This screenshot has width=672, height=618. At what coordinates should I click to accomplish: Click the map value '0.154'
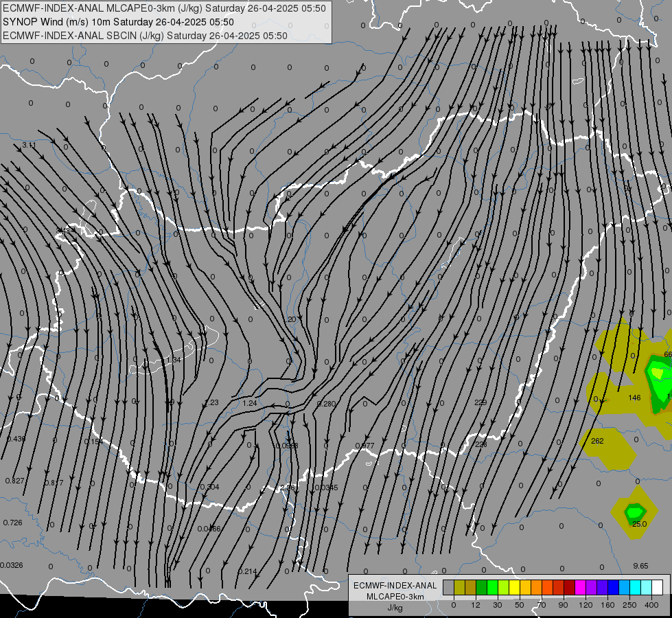tap(93, 442)
